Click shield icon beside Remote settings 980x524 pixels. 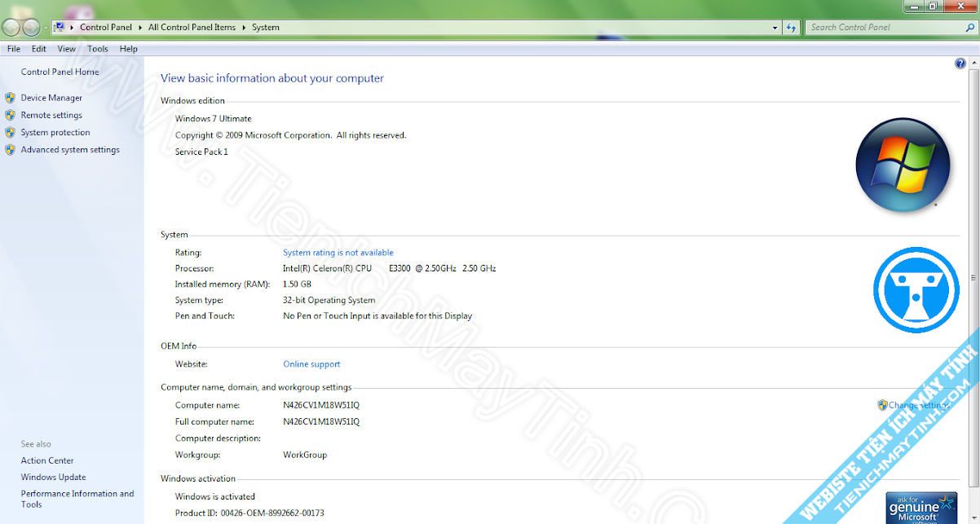10,115
